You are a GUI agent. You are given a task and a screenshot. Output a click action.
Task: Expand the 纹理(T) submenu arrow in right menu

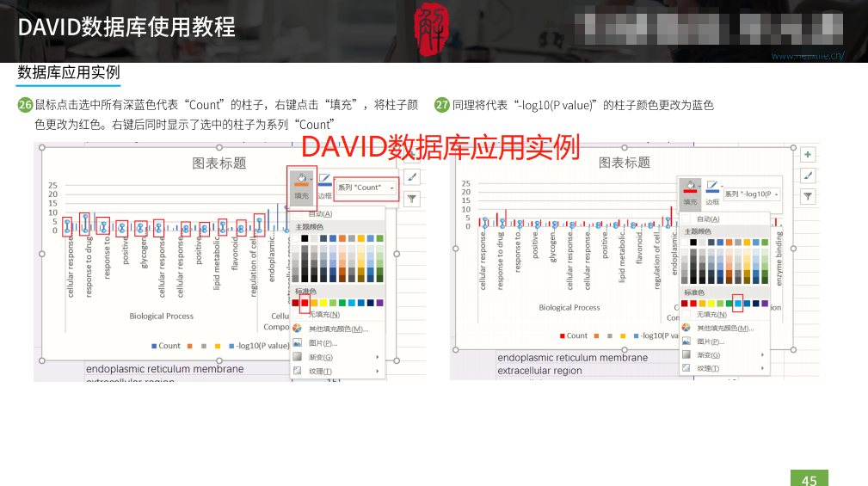pos(762,368)
